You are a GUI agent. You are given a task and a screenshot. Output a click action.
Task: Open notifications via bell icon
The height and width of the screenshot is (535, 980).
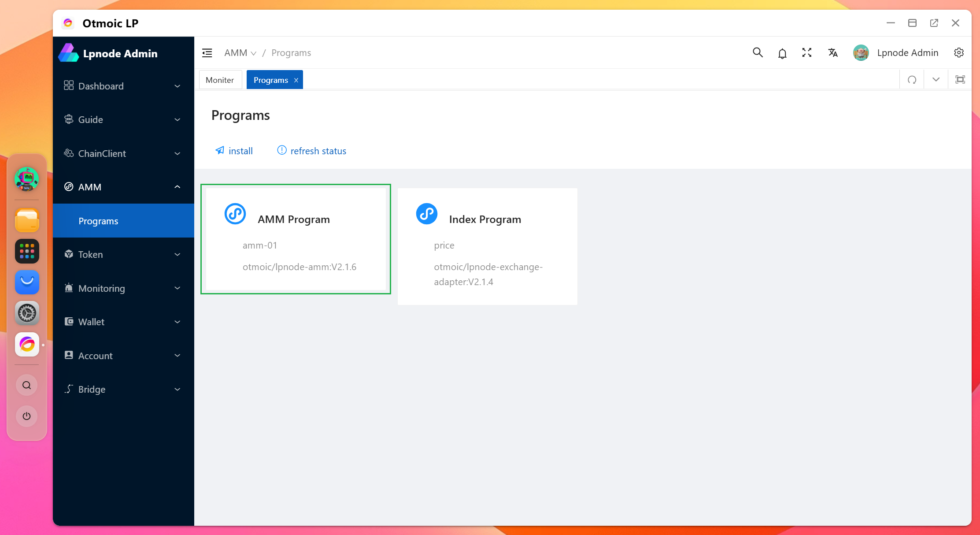point(782,52)
